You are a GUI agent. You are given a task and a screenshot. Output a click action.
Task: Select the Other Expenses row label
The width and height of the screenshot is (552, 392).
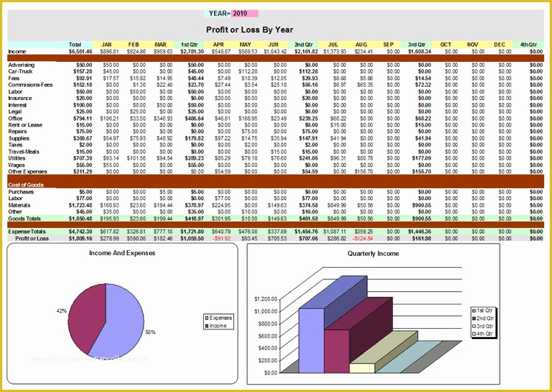[x=28, y=171]
